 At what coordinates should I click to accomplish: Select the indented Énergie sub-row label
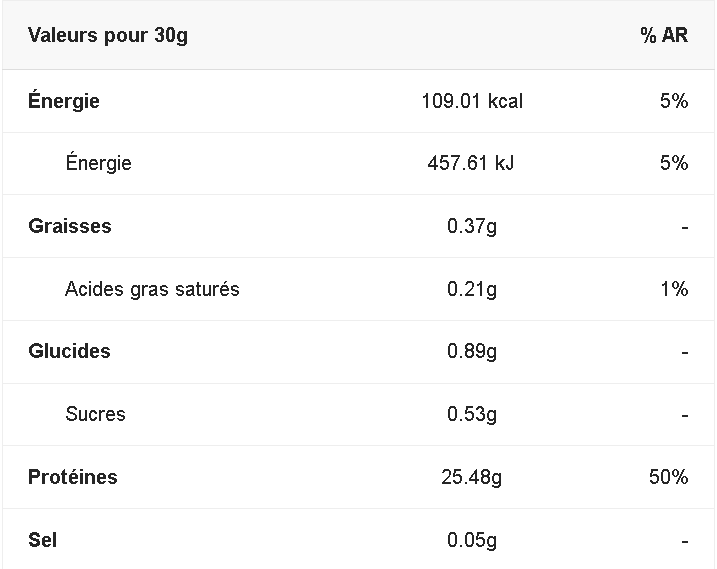[x=98, y=163]
